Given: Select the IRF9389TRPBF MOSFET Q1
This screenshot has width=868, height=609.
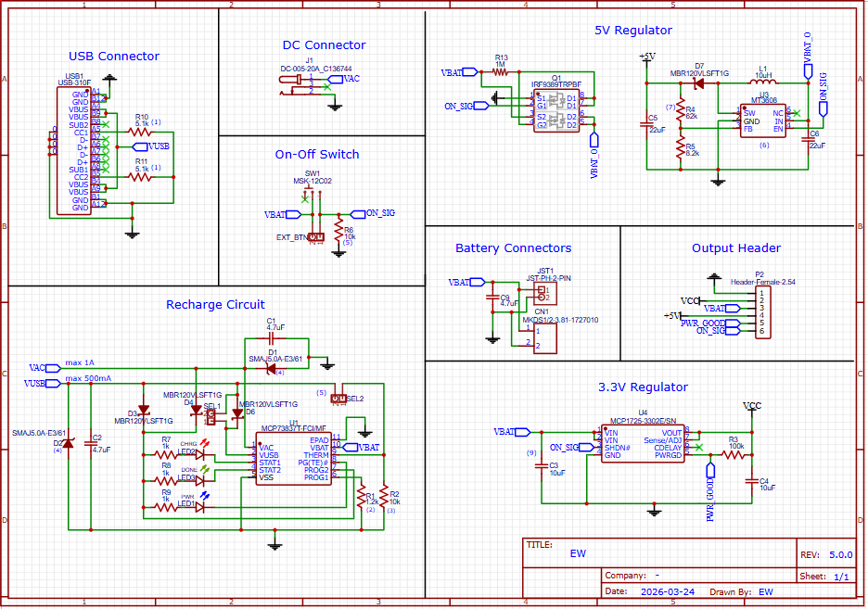Looking at the screenshot, I should (x=554, y=110).
